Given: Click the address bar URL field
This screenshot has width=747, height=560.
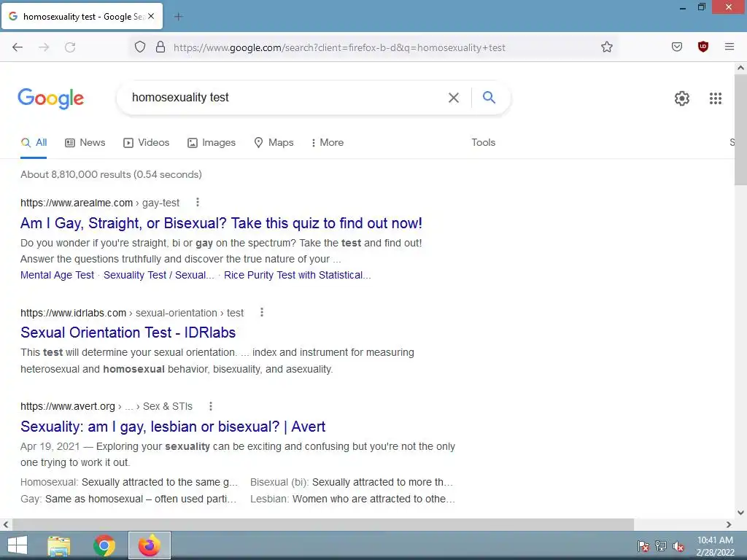Looking at the screenshot, I should click(x=339, y=47).
